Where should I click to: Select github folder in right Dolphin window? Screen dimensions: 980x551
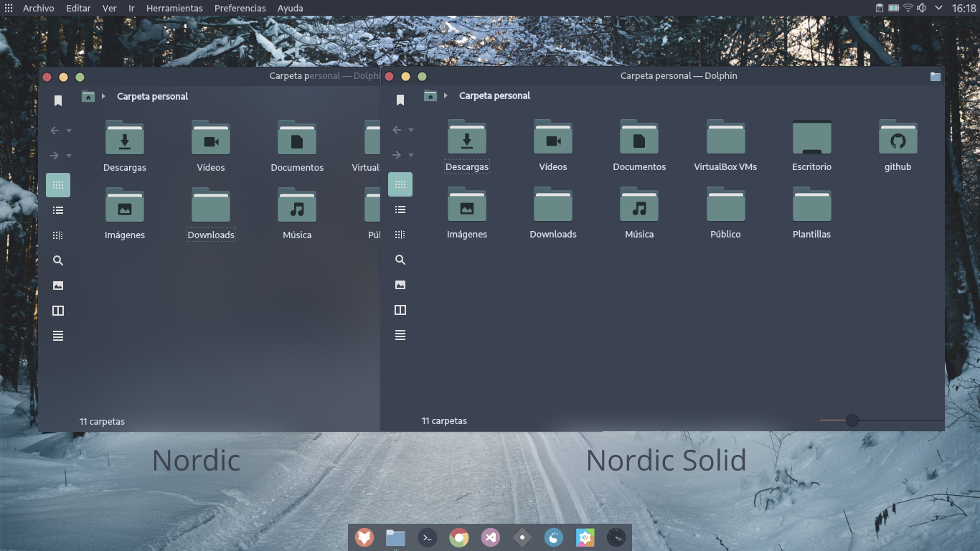coord(897,146)
